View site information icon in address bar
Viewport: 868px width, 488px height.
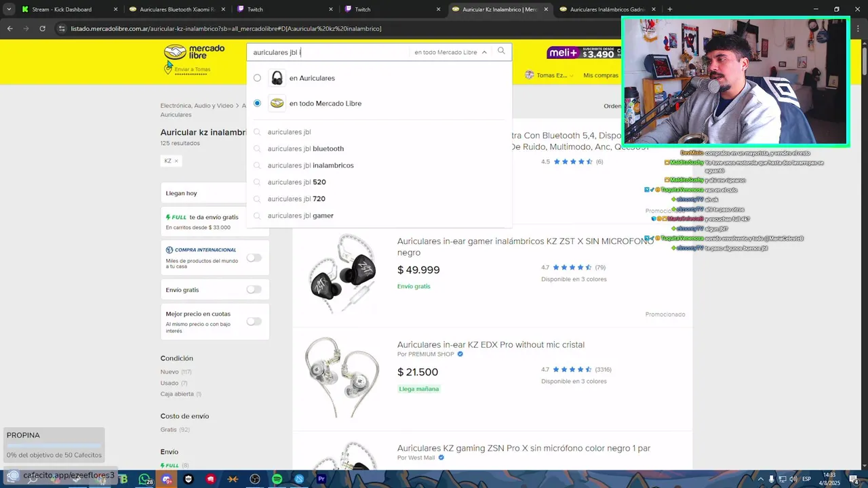click(x=62, y=28)
